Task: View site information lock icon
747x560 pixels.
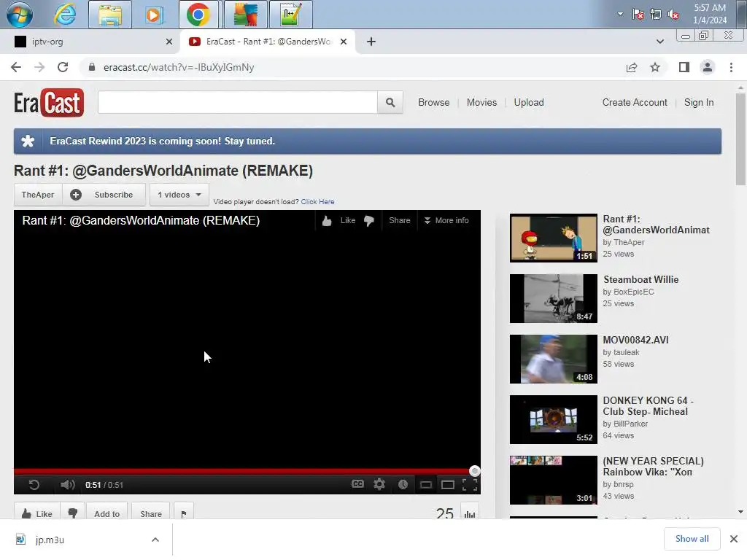Action: tap(92, 67)
